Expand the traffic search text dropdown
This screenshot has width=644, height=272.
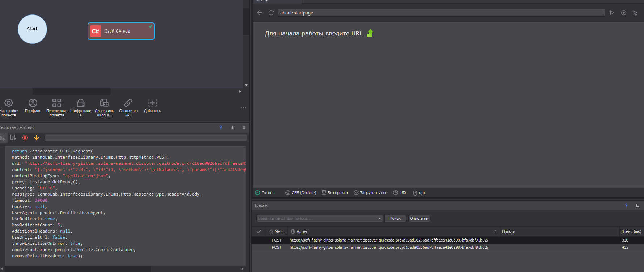point(379,218)
